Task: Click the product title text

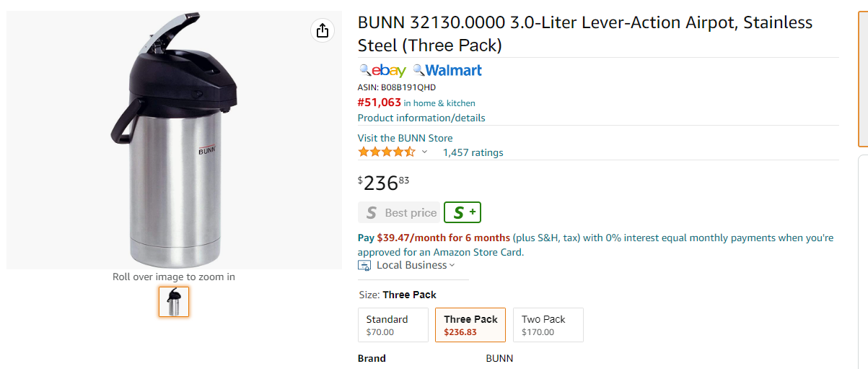Action: pyautogui.click(x=585, y=34)
